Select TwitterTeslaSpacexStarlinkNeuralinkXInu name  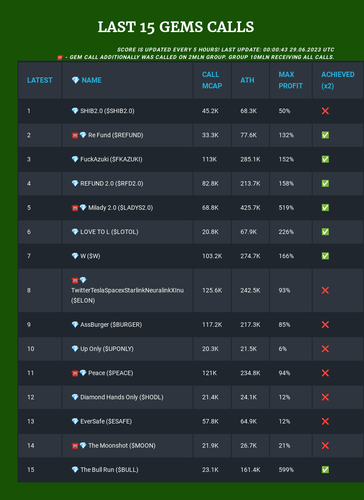point(127,290)
